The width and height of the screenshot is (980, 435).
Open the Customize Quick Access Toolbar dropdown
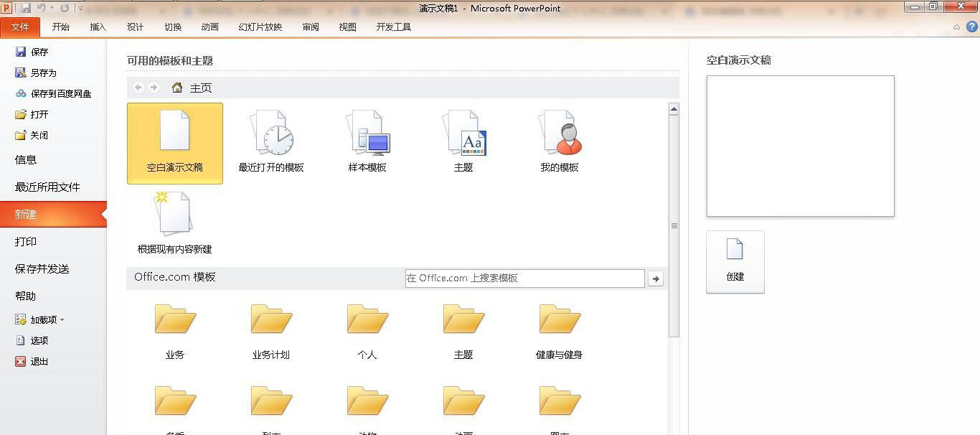pyautogui.click(x=80, y=9)
